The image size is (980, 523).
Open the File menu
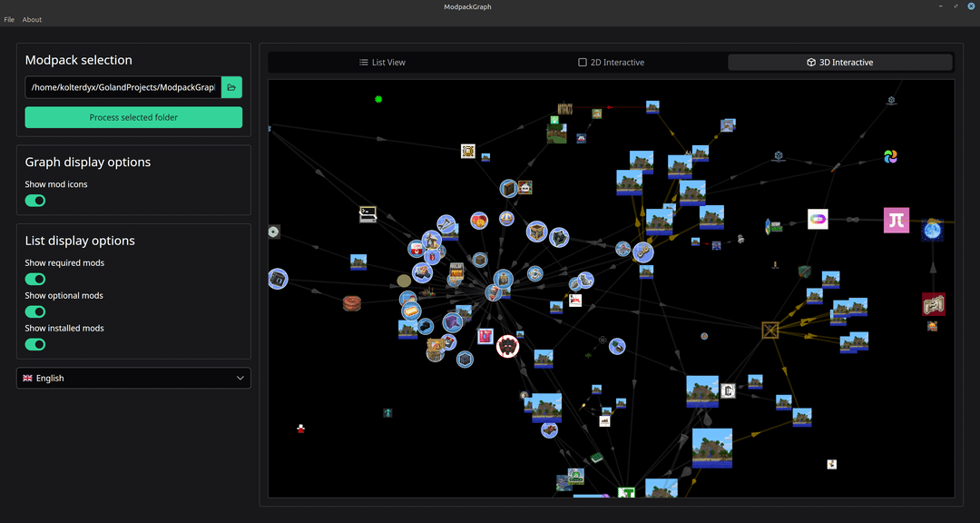pos(9,19)
